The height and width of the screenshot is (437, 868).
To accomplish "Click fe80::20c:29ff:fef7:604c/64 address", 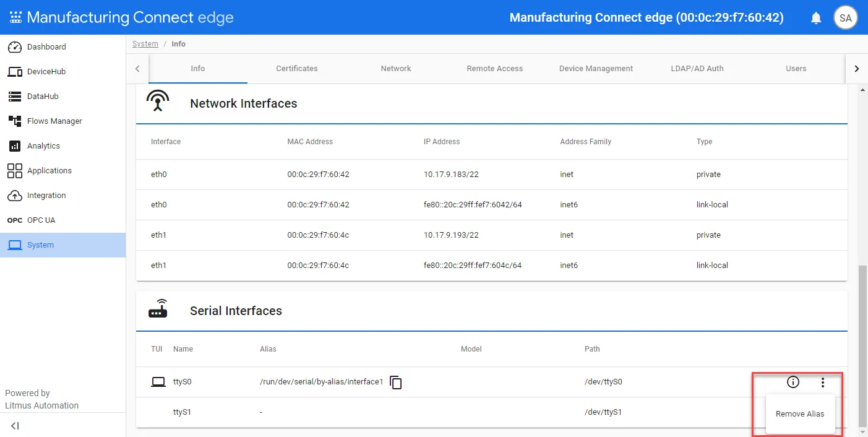I will tap(473, 266).
